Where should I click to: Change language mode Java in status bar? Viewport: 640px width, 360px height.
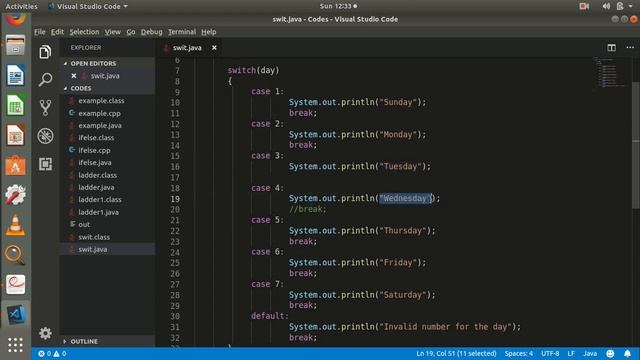[x=590, y=353]
